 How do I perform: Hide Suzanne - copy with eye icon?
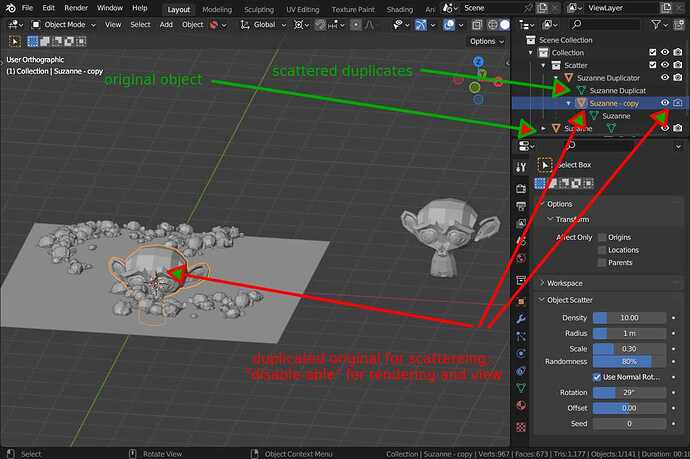tap(665, 103)
